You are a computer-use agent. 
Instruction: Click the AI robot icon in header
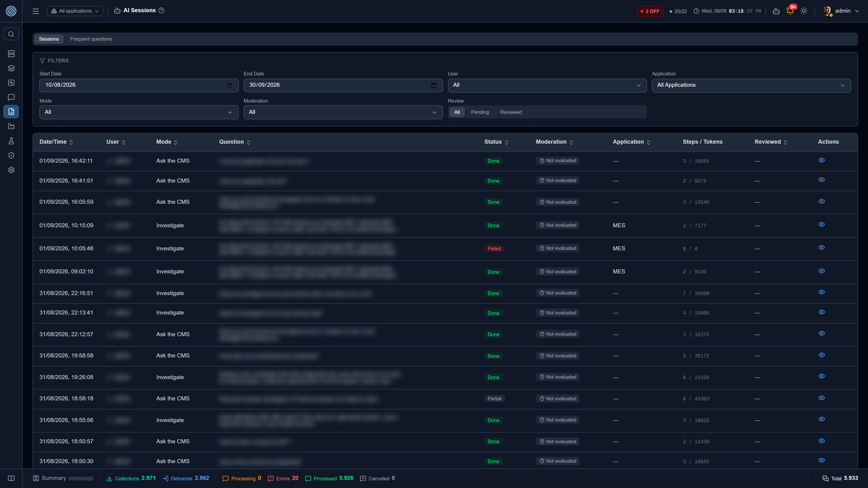(x=776, y=11)
